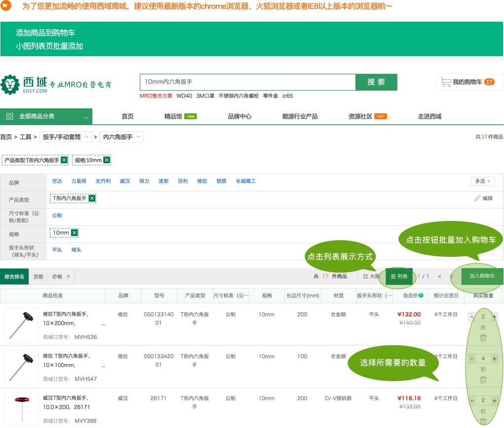Remove the T形内六角扳手 product type tag
Screen dimensions: 504x428
click(x=92, y=198)
